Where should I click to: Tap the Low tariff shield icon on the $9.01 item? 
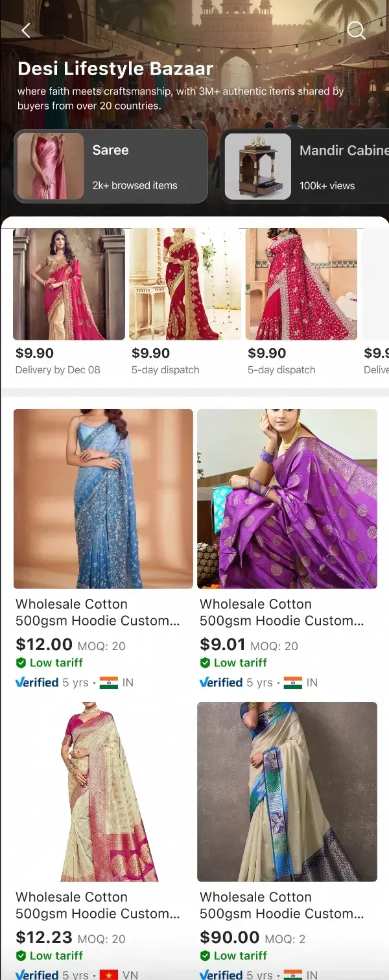[x=206, y=662]
